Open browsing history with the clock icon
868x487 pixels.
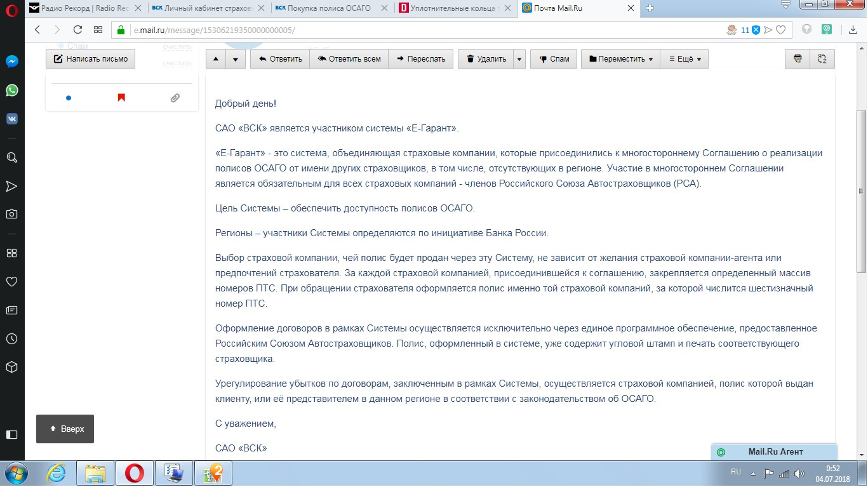point(11,339)
